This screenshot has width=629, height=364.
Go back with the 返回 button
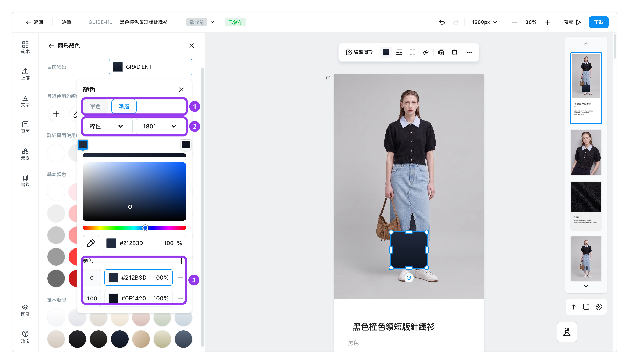point(35,22)
